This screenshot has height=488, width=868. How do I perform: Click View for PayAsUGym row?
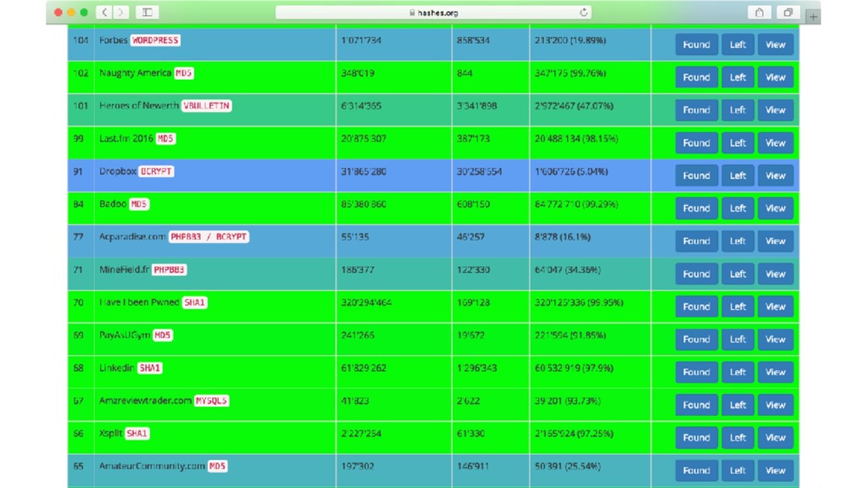[775, 339]
